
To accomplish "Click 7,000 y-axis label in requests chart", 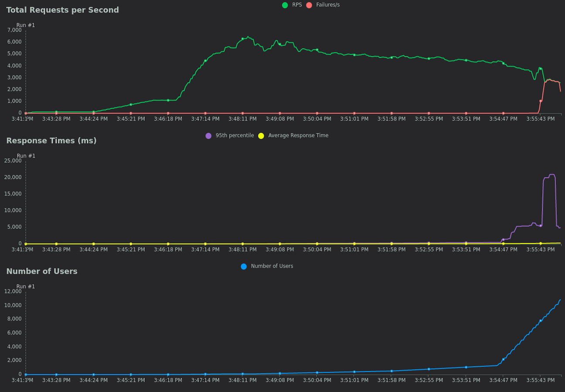I will pyautogui.click(x=14, y=30).
